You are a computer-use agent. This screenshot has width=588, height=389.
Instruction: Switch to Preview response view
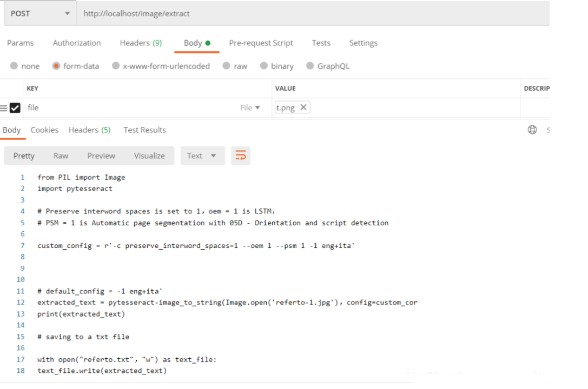pyautogui.click(x=101, y=156)
